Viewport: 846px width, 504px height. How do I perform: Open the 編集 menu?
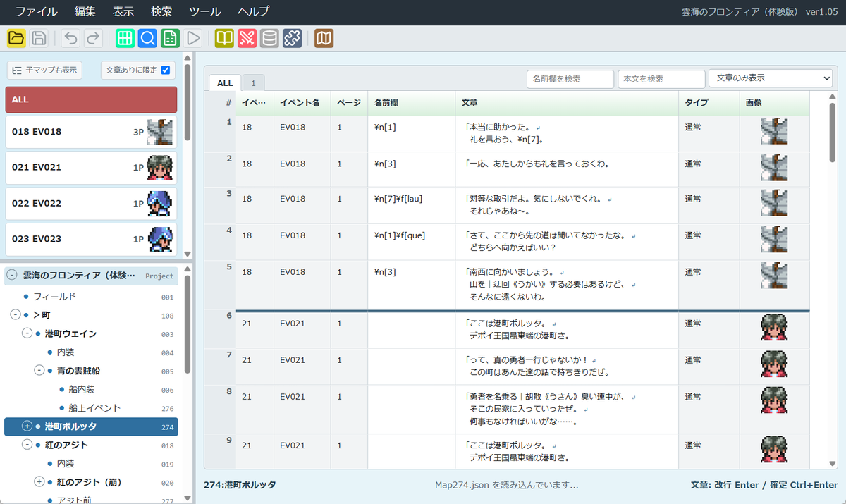[85, 12]
